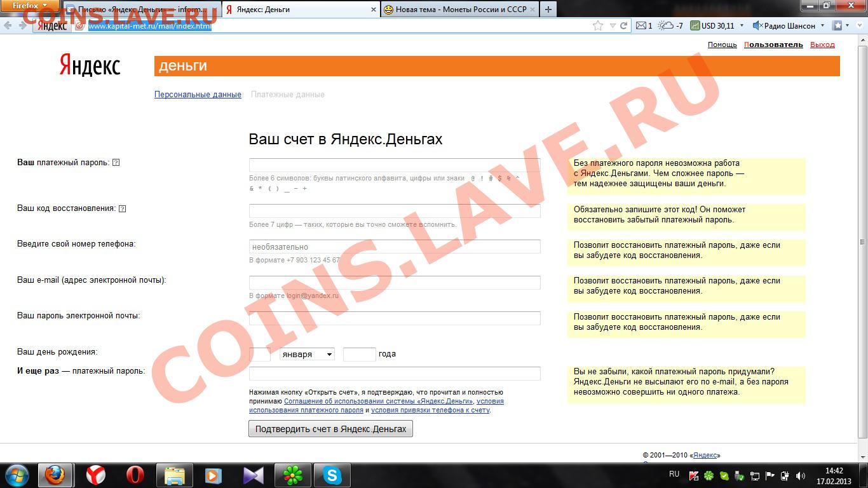868x488 pixels.
Task: Launch Opera from the taskbar
Action: 135,475
